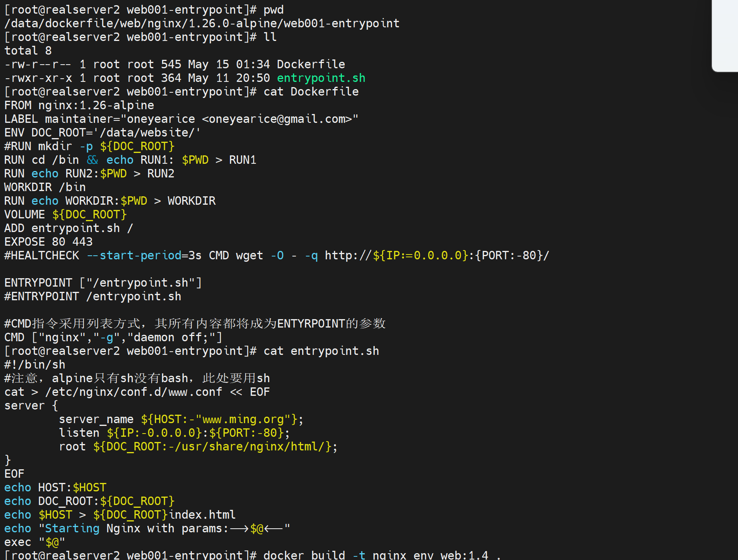Click the commented #RUN mkdir line
Screen dimensions: 738x560
pyautogui.click(x=89, y=146)
